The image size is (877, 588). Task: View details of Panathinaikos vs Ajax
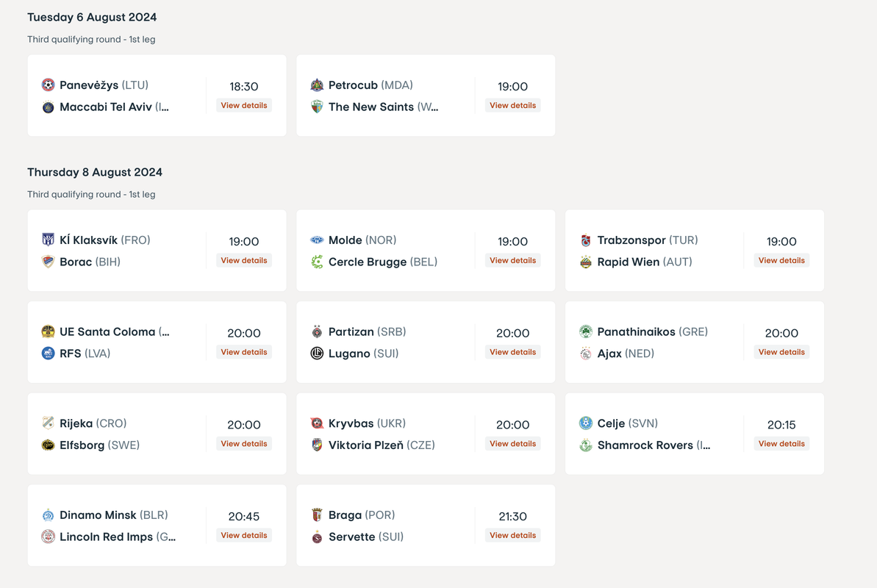(x=781, y=353)
